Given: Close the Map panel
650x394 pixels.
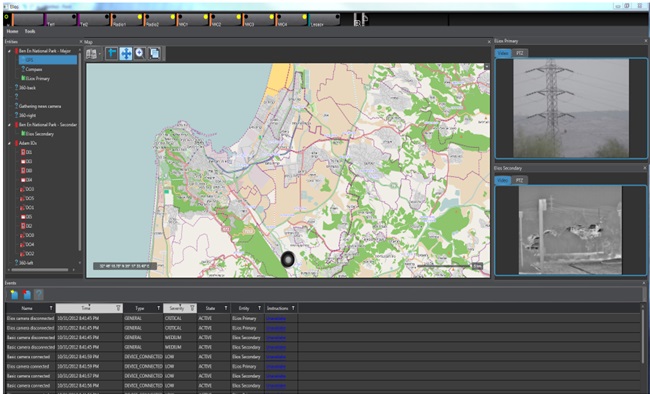Looking at the screenshot, I should coord(489,41).
